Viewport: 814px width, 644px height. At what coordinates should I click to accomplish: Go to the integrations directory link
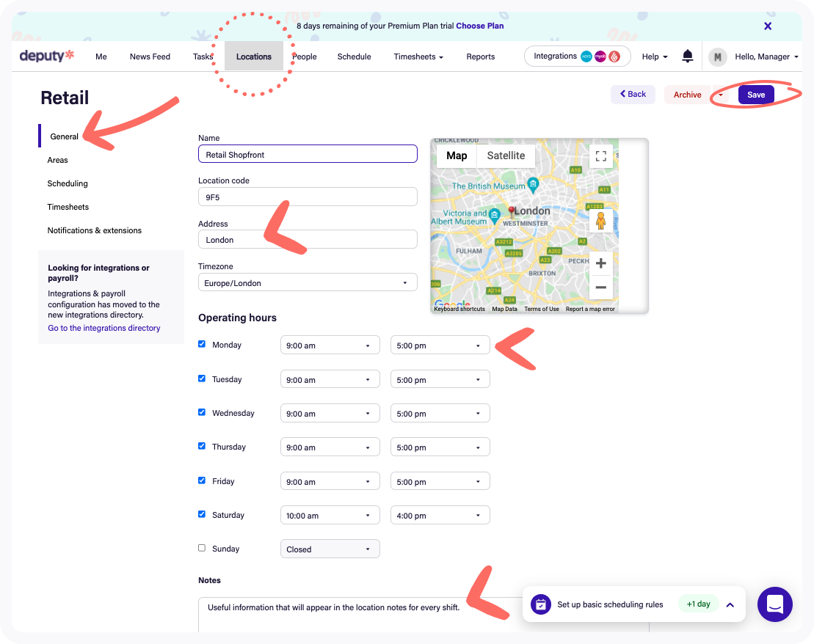104,328
